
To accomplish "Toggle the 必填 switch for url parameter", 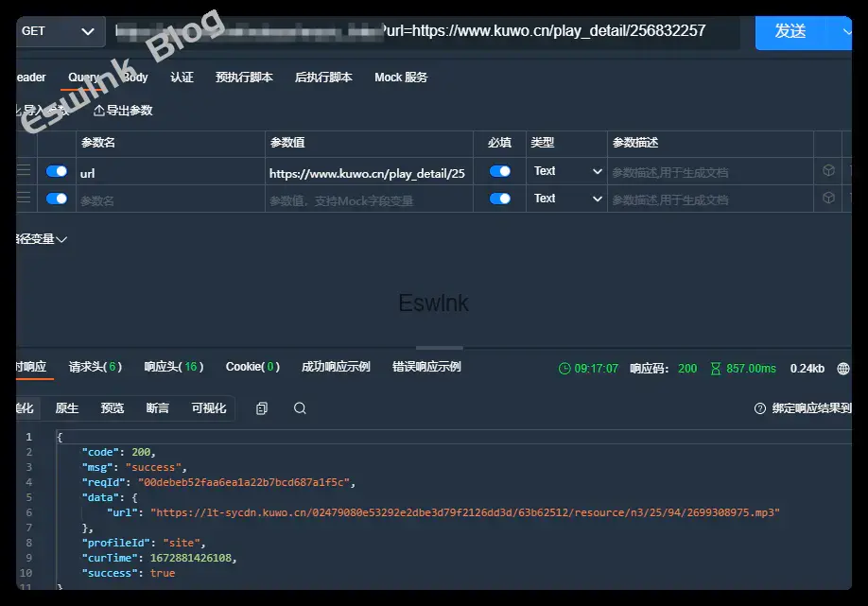I will (x=499, y=171).
